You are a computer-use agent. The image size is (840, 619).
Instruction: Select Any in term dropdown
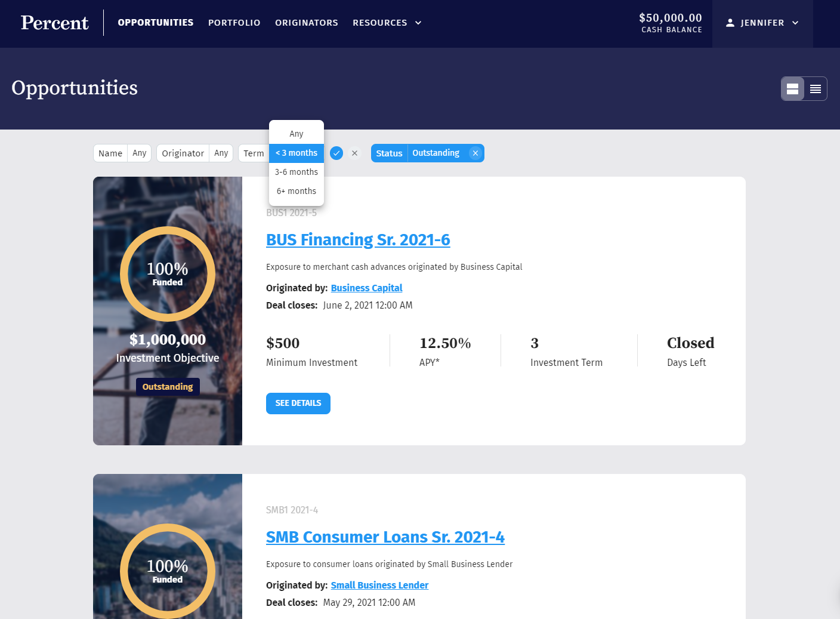pyautogui.click(x=297, y=134)
